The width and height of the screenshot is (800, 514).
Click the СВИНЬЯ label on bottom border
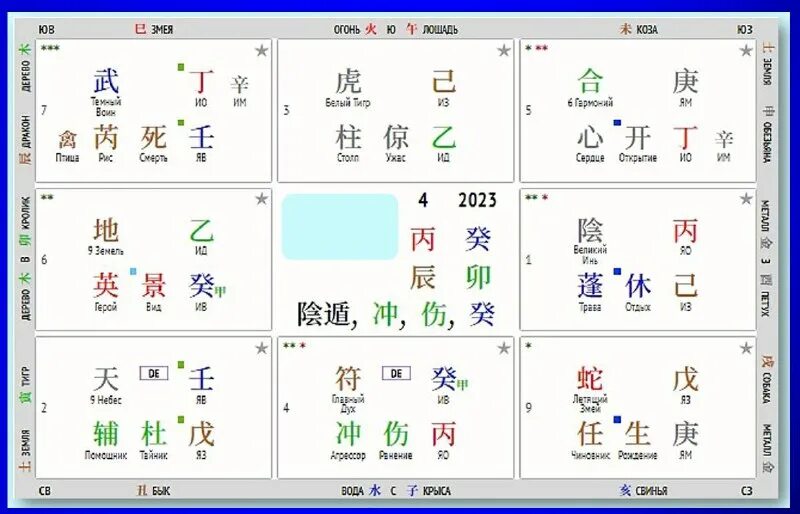point(651,491)
